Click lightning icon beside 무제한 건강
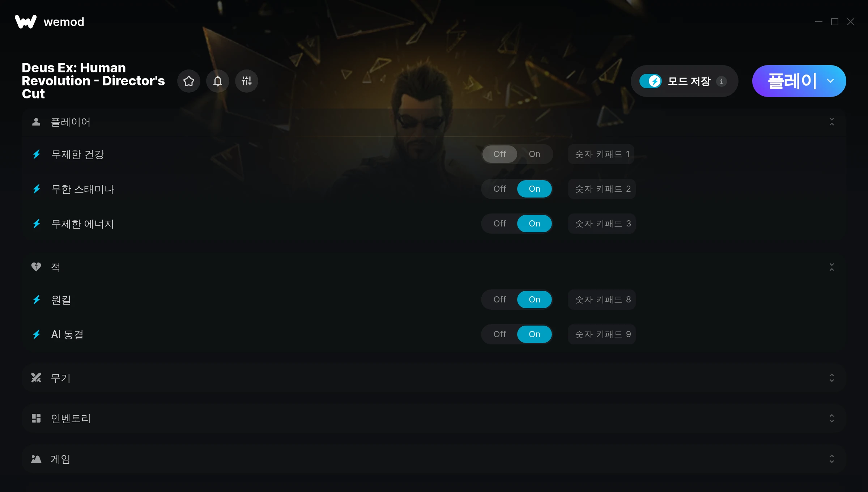 coord(37,154)
